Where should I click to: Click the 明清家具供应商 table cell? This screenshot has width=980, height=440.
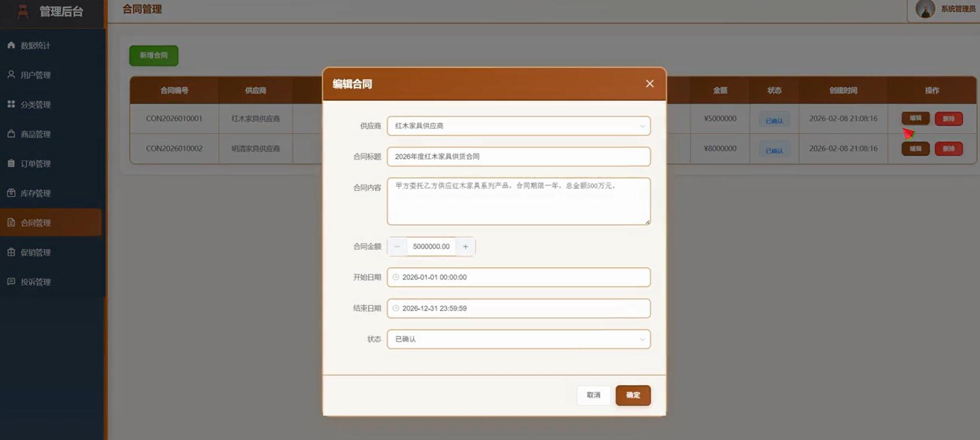256,149
